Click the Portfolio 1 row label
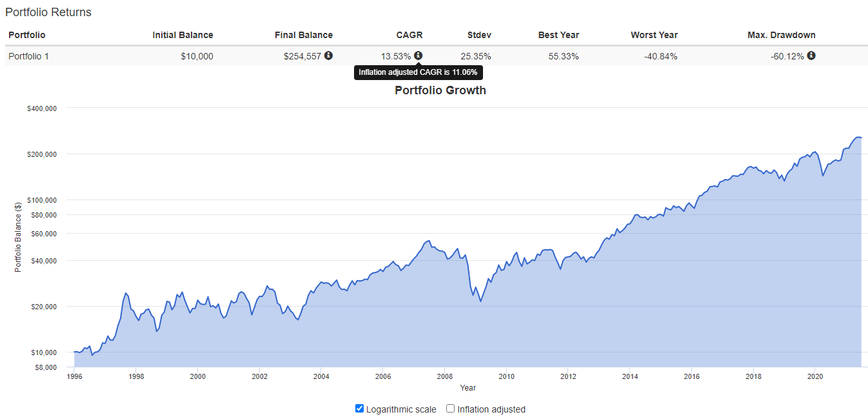Screen dimensions: 868x419 [x=28, y=56]
